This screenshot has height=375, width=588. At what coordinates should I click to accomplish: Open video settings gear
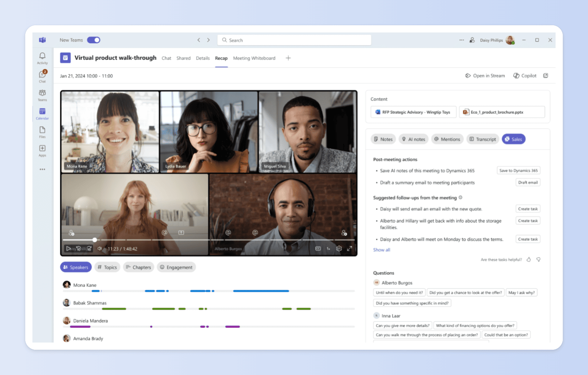pyautogui.click(x=339, y=248)
